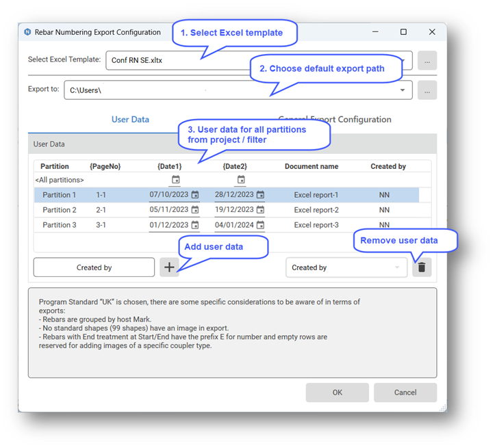Select the Partition 2 row

click(232, 210)
